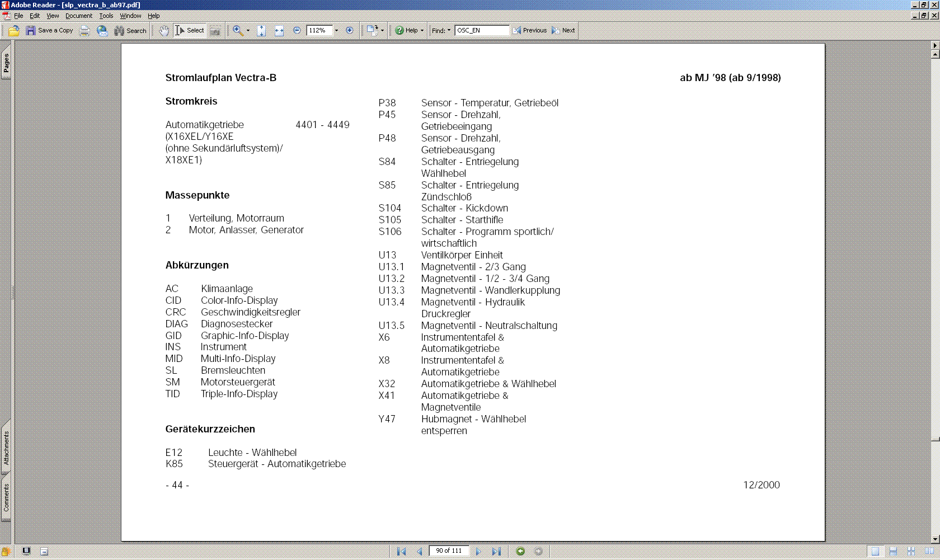The height and width of the screenshot is (560, 940).
Task: Expand the Help dropdown arrow
Action: click(x=422, y=31)
